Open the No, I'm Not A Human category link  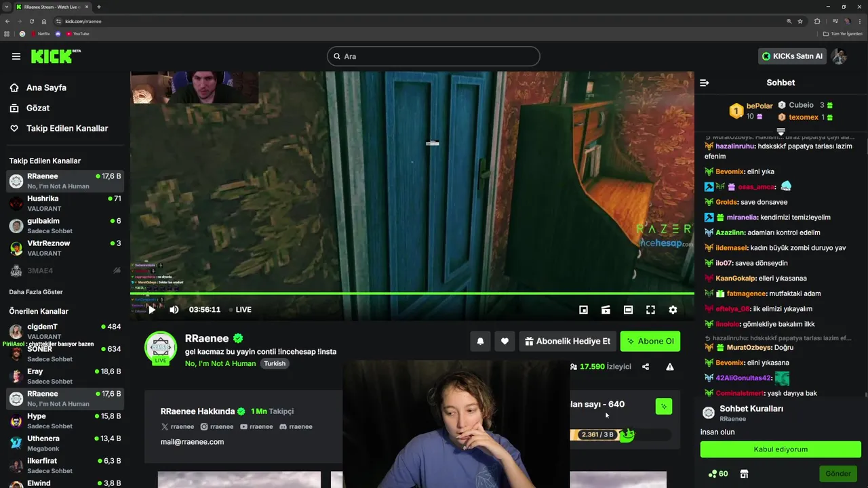coord(220,363)
